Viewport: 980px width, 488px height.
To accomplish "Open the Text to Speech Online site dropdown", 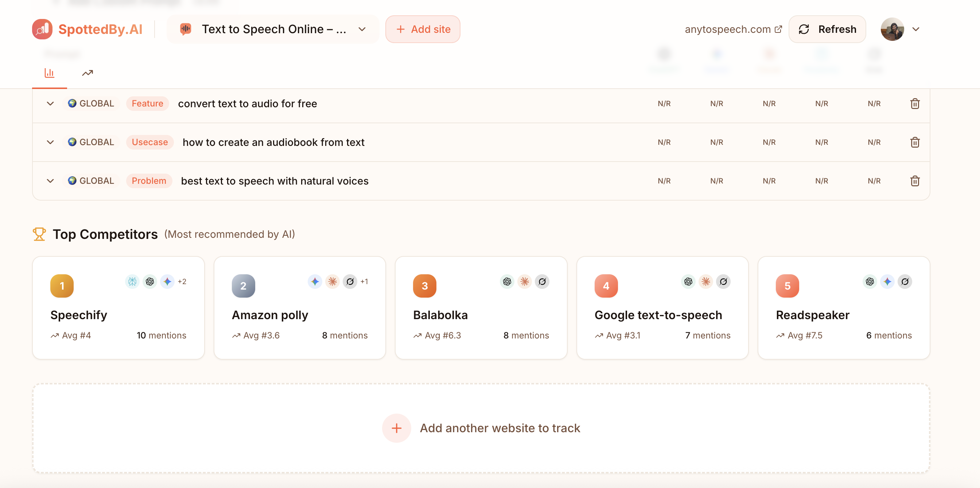I will 273,29.
